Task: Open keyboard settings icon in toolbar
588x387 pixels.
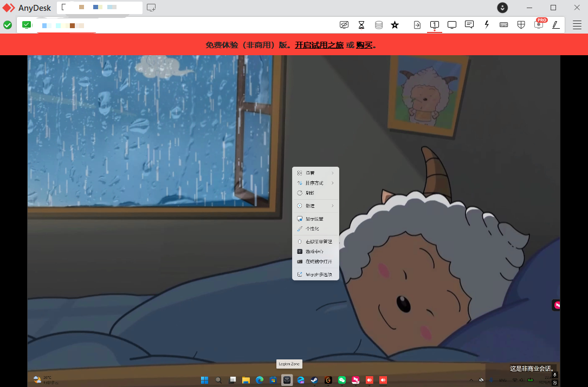Action: 503,25
